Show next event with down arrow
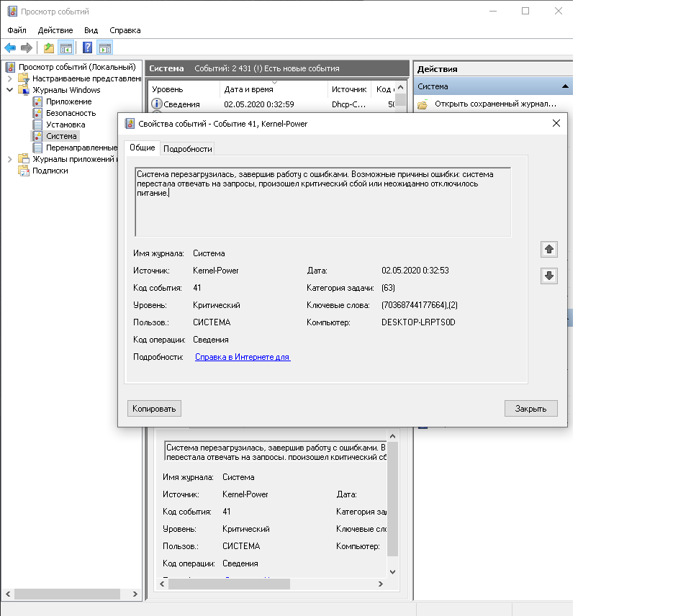691x616 pixels. [x=548, y=276]
